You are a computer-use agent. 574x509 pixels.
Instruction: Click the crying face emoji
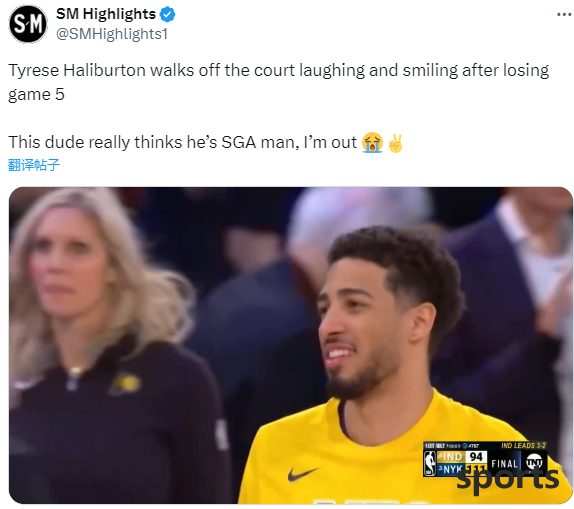click(x=372, y=142)
